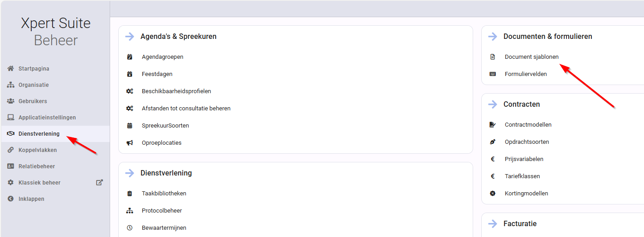Click the keyboard icon beside Formuliervelden

coord(493,74)
